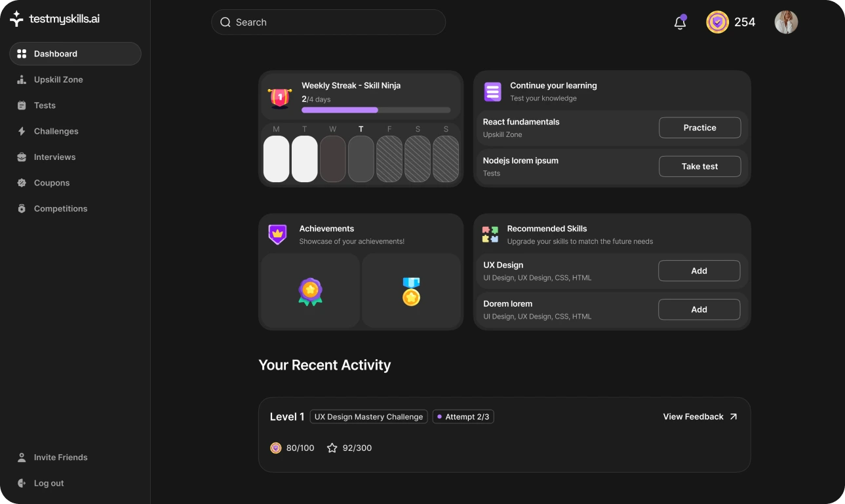Click the Weekly Streak rank badge icon
845x504 pixels.
click(280, 97)
